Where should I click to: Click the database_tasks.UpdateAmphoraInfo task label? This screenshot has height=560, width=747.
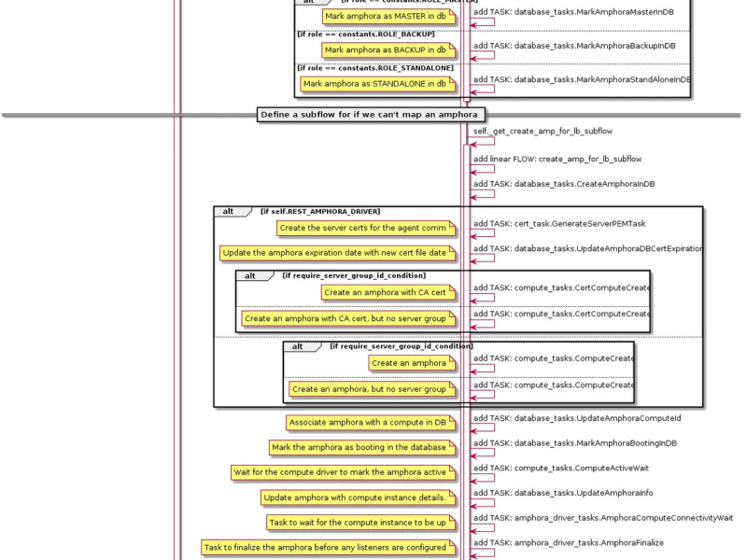pyautogui.click(x=563, y=493)
